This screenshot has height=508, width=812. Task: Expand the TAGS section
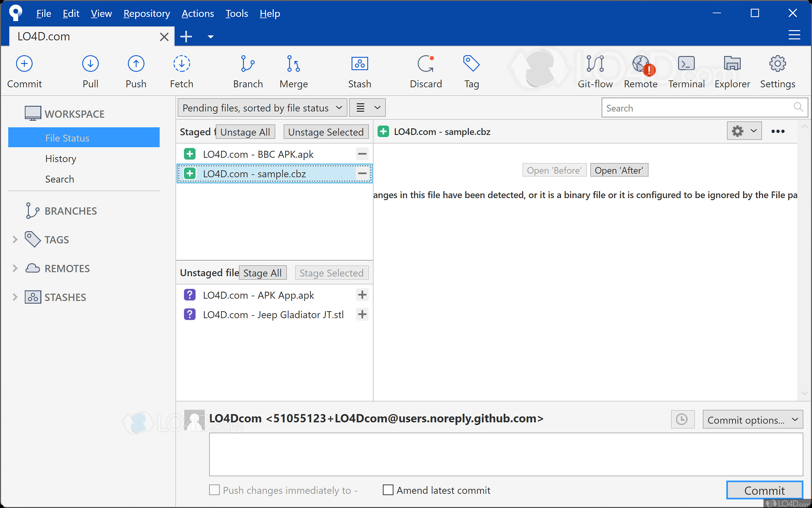click(15, 239)
